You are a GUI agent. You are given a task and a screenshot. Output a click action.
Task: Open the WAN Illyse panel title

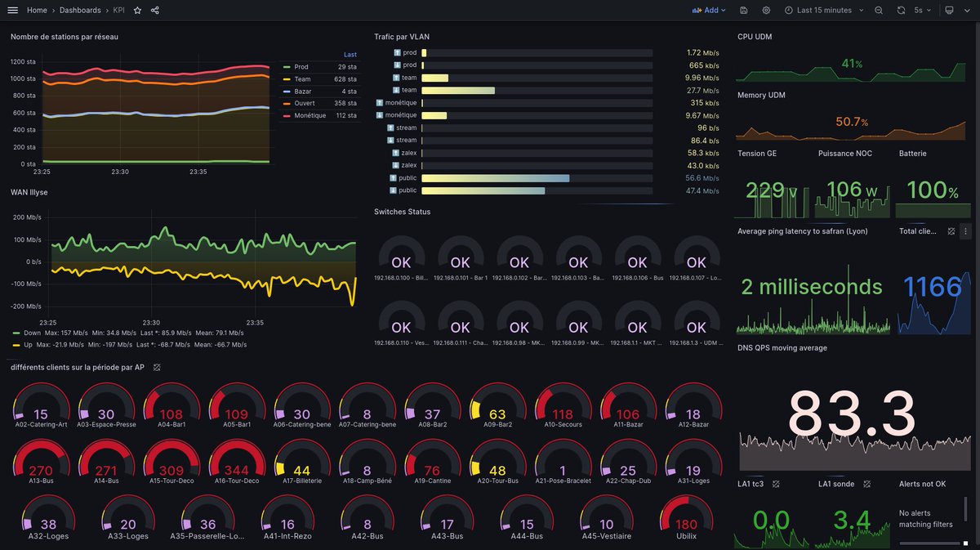(29, 193)
